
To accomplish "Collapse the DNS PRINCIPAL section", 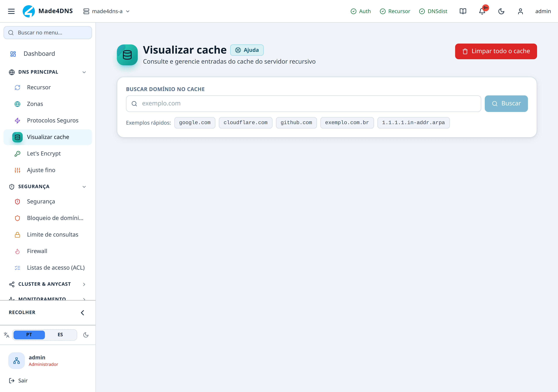I will tap(48, 72).
